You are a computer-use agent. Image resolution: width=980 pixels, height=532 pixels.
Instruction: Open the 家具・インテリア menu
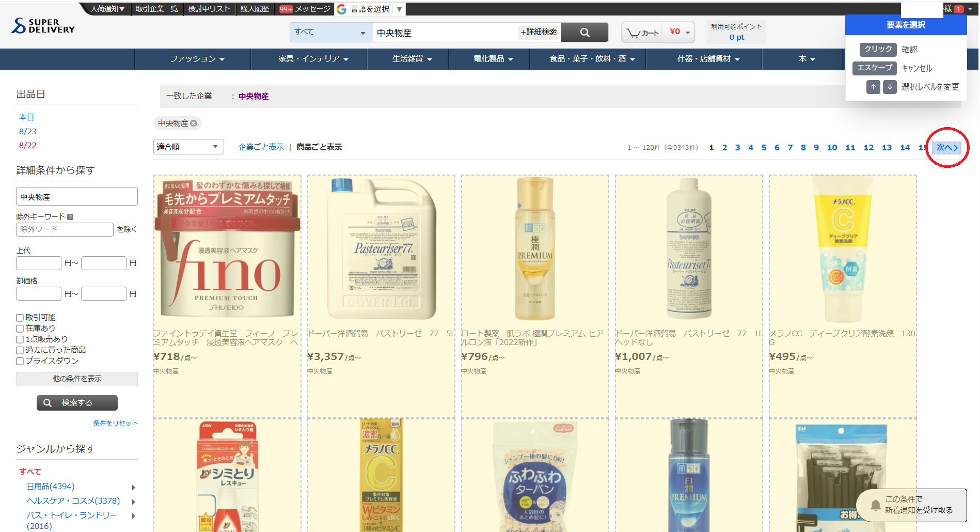click(x=313, y=59)
